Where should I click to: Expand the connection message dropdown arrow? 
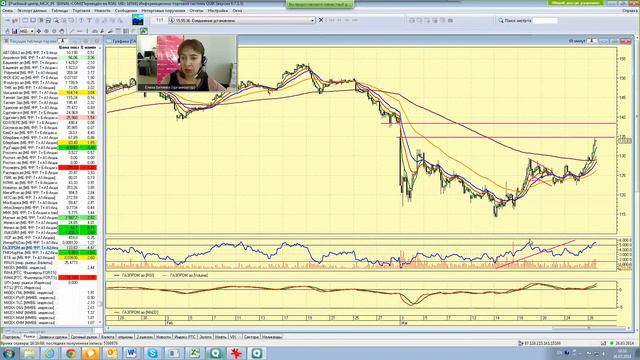click(x=313, y=20)
